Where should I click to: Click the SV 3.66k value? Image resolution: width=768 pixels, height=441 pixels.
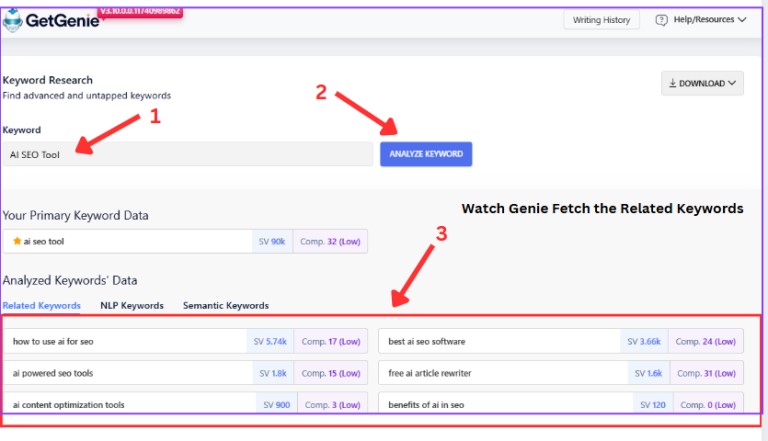[644, 341]
